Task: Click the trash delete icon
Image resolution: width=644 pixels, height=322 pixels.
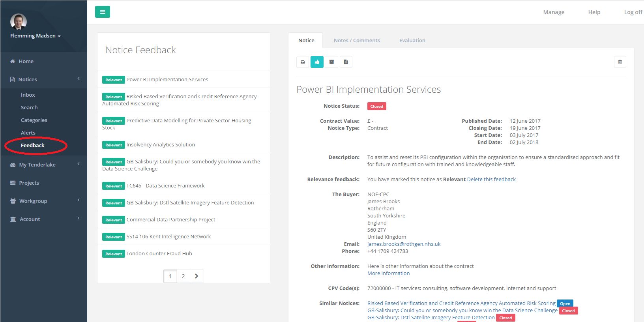Action: [x=620, y=62]
